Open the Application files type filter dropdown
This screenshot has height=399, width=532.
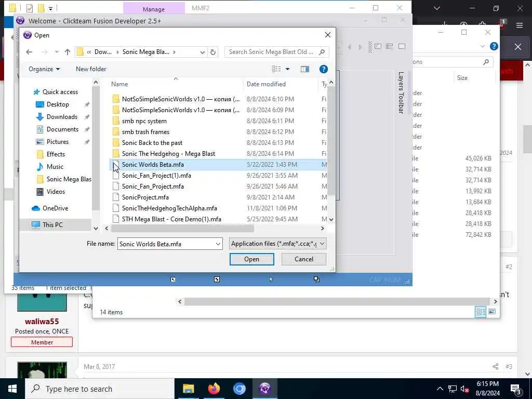tap(277, 244)
